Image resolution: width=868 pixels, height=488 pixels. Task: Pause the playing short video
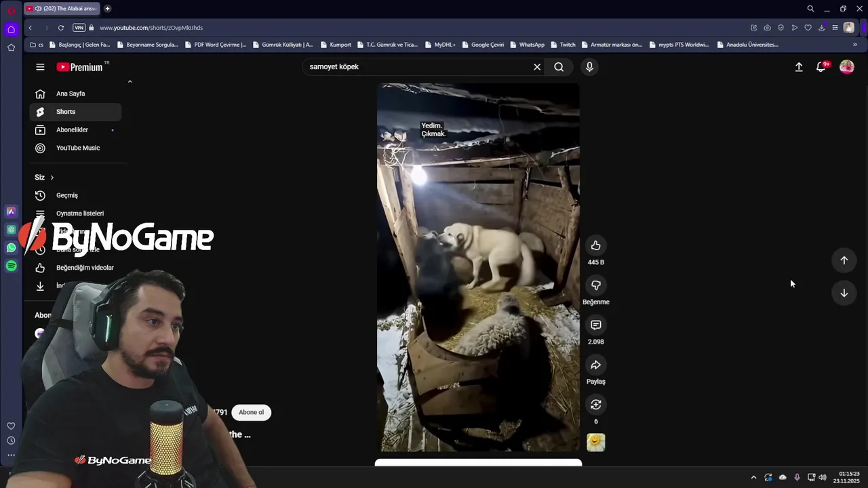[x=478, y=267]
